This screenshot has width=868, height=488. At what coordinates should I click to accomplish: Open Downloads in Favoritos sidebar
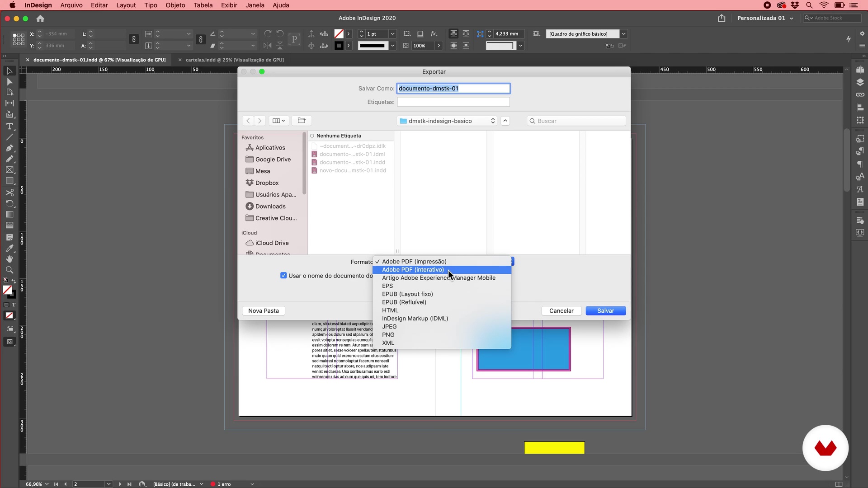(270, 206)
